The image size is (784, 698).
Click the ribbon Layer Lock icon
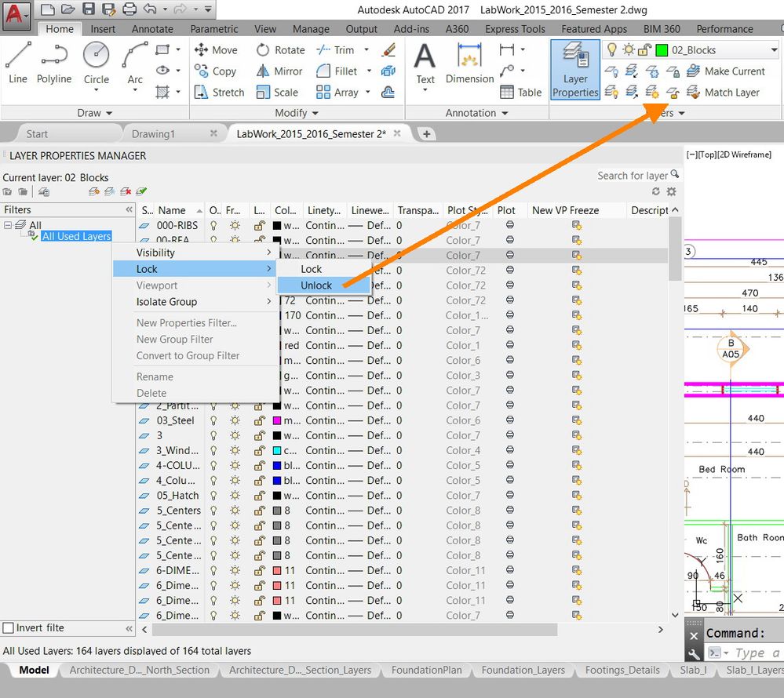click(673, 71)
